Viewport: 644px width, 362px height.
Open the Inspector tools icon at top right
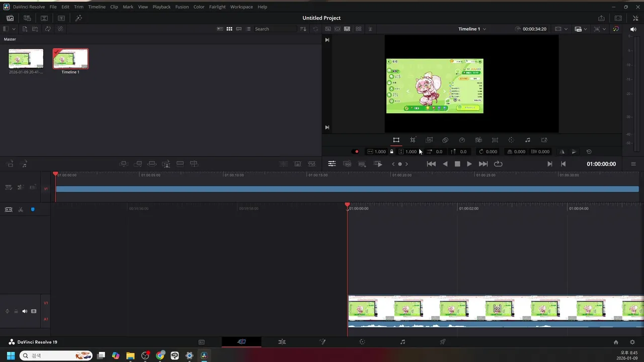pyautogui.click(x=635, y=18)
